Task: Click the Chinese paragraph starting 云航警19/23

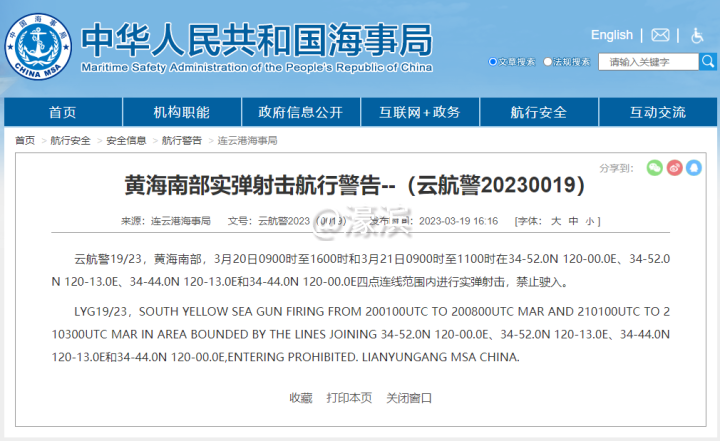Action: point(360,270)
